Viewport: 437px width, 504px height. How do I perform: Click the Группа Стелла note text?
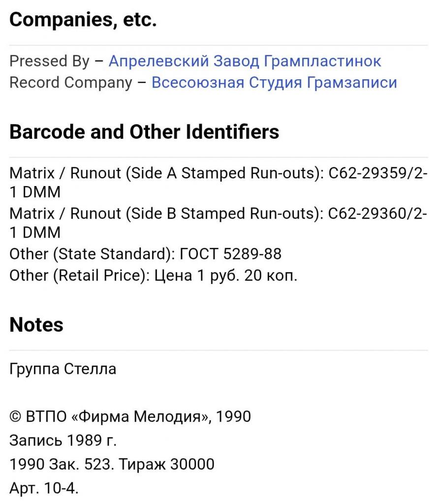(62, 369)
